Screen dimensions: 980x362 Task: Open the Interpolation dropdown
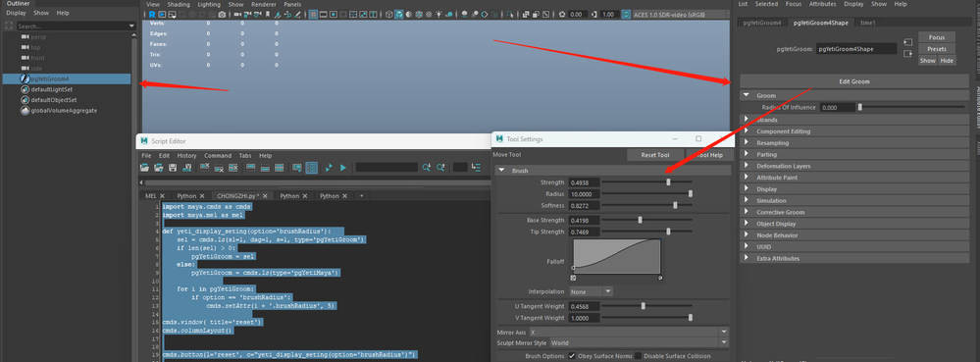[591, 291]
